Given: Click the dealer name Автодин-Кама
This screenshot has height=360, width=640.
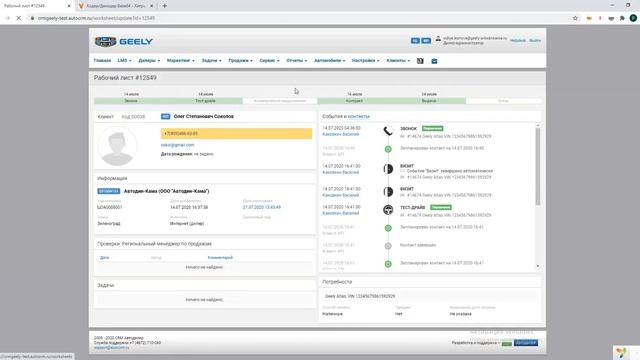Looking at the screenshot, I should 167,191.
